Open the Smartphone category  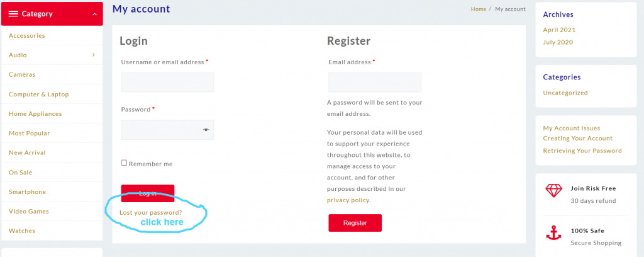[x=28, y=192]
